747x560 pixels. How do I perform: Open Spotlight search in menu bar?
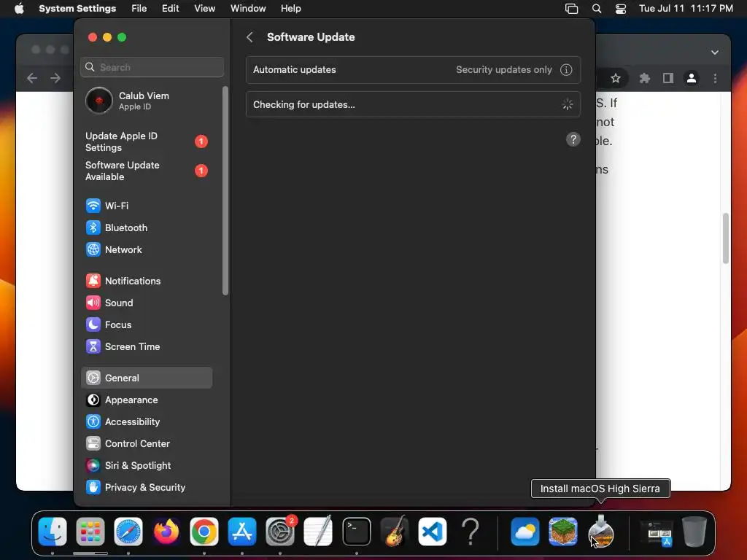pos(597,9)
